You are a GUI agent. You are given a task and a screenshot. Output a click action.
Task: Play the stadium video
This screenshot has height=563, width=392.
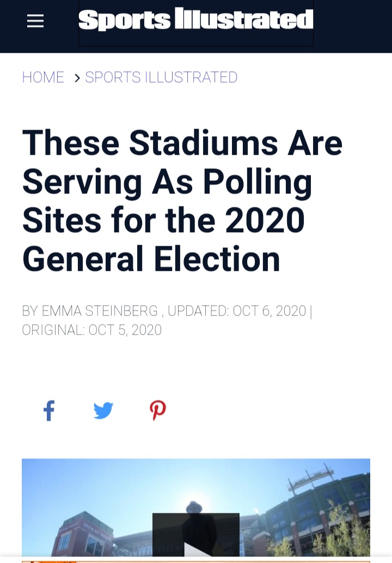coord(196,535)
